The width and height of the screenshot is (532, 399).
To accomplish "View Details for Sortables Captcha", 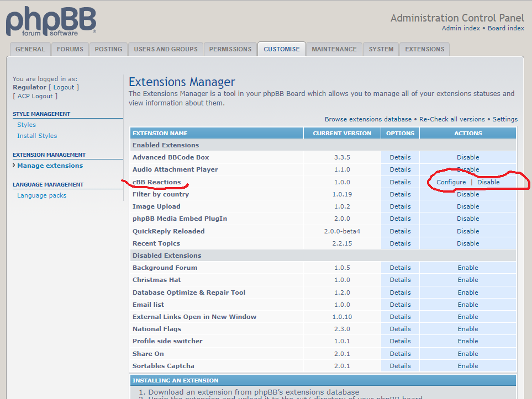I will [x=400, y=366].
